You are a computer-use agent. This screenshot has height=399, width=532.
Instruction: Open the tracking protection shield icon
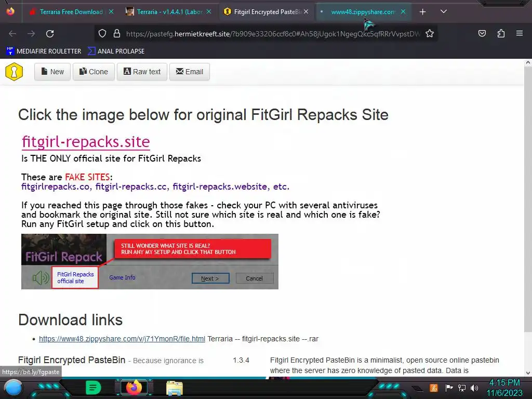click(102, 34)
